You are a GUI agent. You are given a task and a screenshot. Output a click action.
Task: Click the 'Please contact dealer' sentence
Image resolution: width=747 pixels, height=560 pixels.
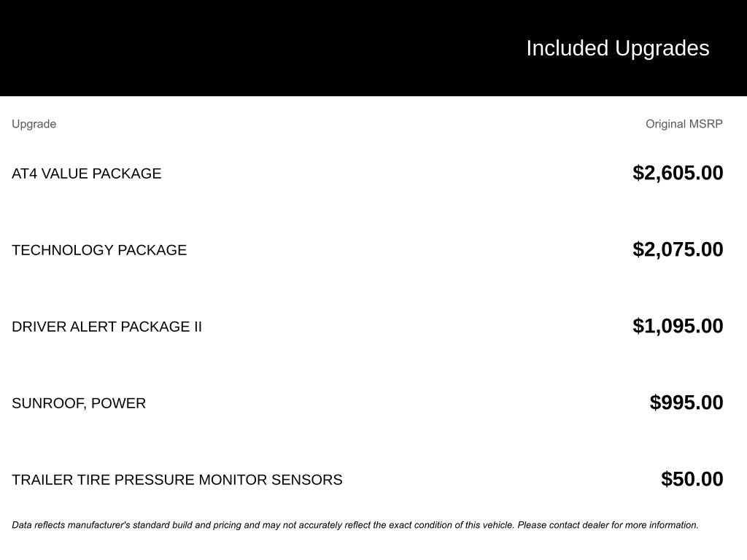click(x=608, y=525)
